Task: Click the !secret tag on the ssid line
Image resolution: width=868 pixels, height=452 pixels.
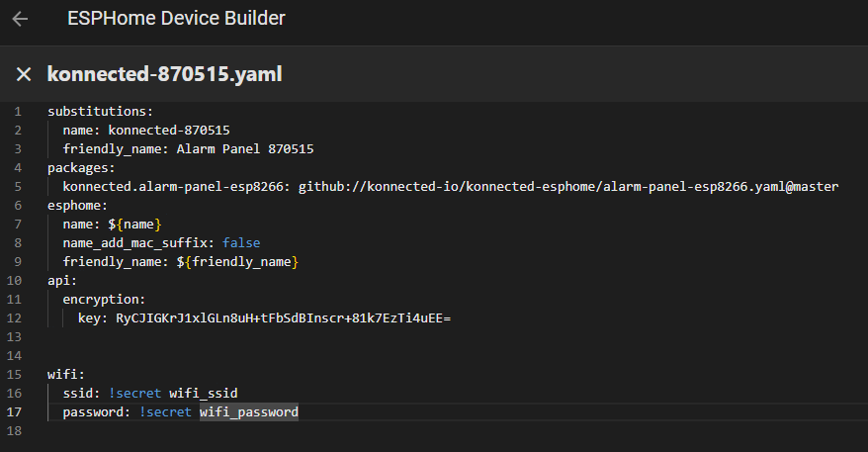Action: click(135, 394)
